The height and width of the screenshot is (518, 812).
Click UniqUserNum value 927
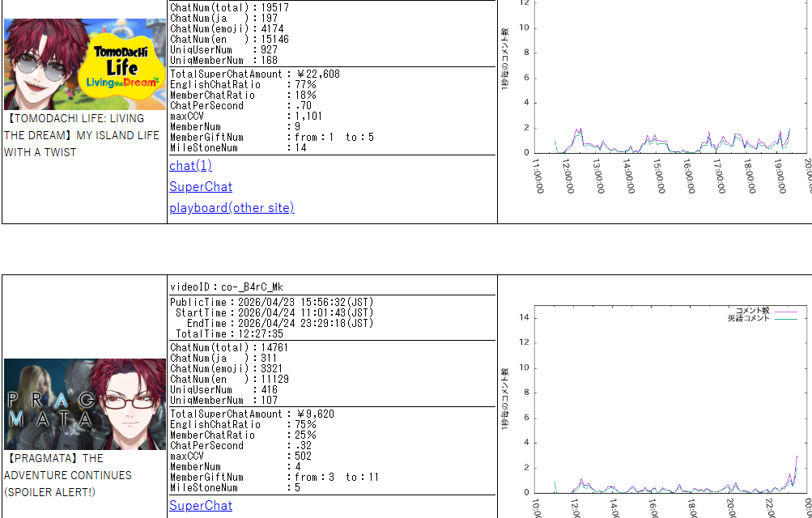tap(270, 50)
